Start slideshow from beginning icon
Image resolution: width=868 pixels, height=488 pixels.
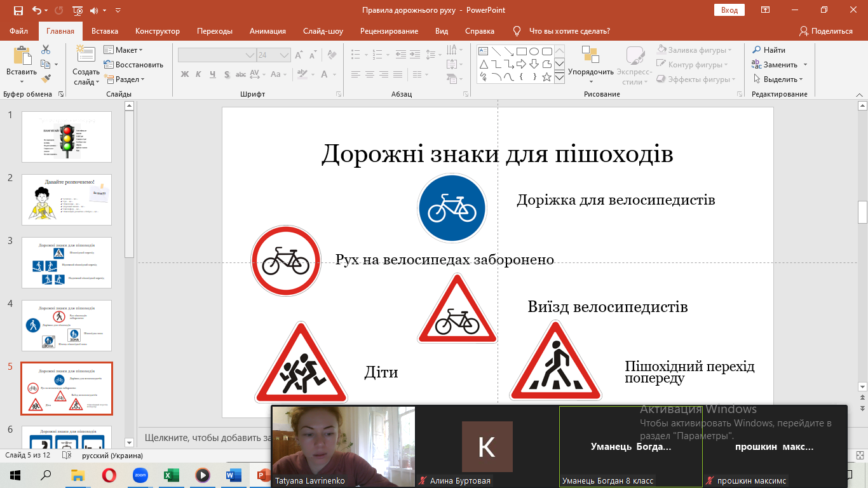[78, 10]
